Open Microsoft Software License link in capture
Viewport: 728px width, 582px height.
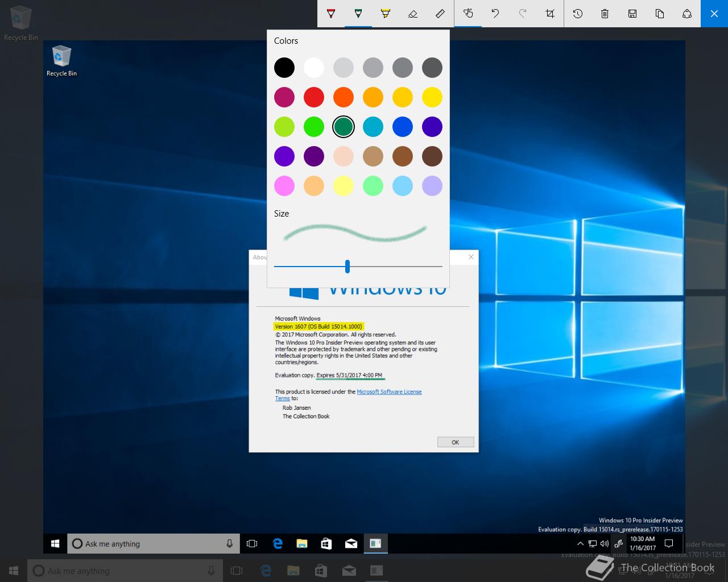tap(389, 392)
